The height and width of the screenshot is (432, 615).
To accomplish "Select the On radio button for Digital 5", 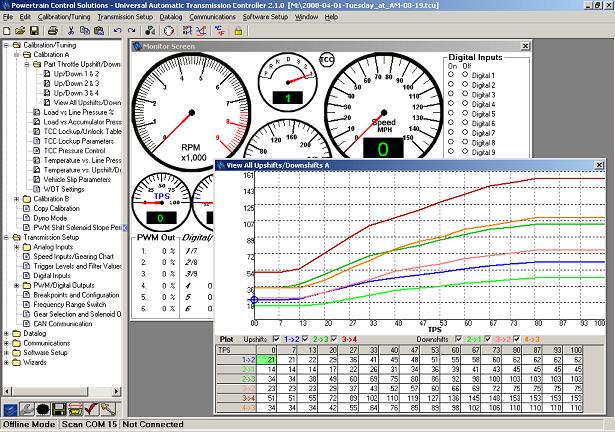I will coord(451,113).
